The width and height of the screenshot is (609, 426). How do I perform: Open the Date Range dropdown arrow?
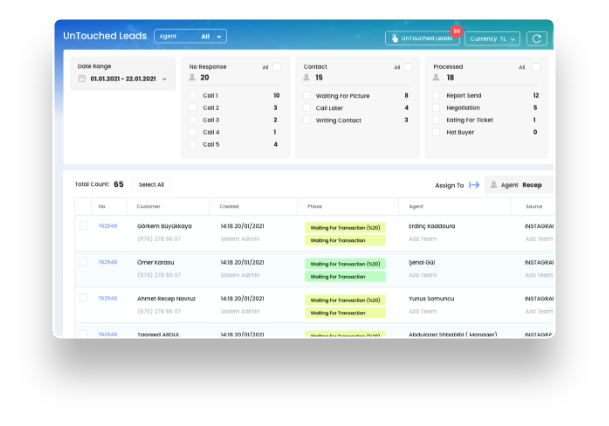[x=164, y=78]
